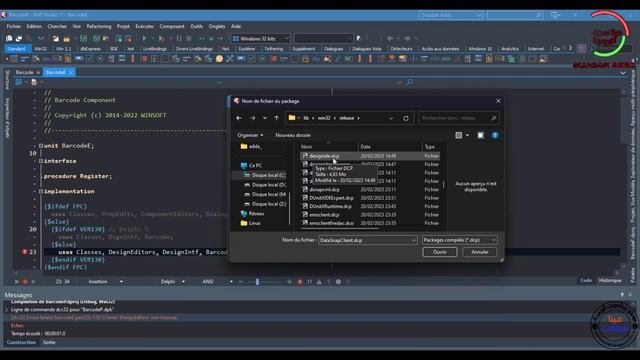The width and height of the screenshot is (640, 360).
Task: Click the play macro icon below editor
Action: (16, 282)
